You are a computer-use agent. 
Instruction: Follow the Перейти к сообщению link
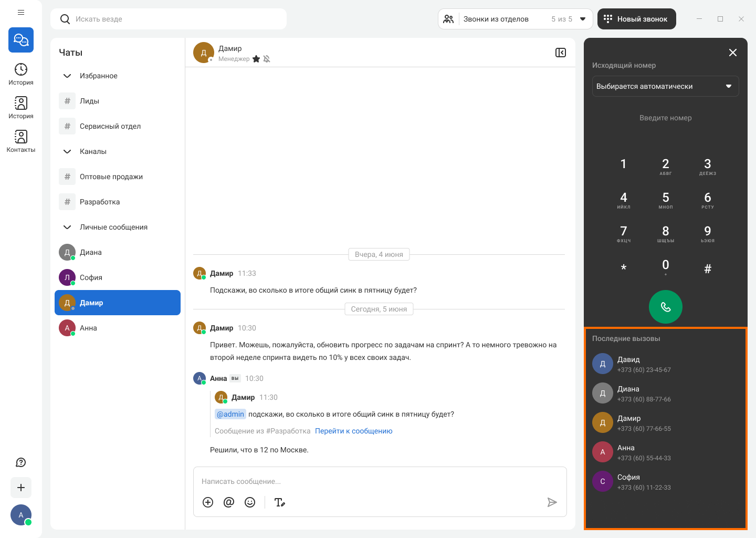[353, 431]
